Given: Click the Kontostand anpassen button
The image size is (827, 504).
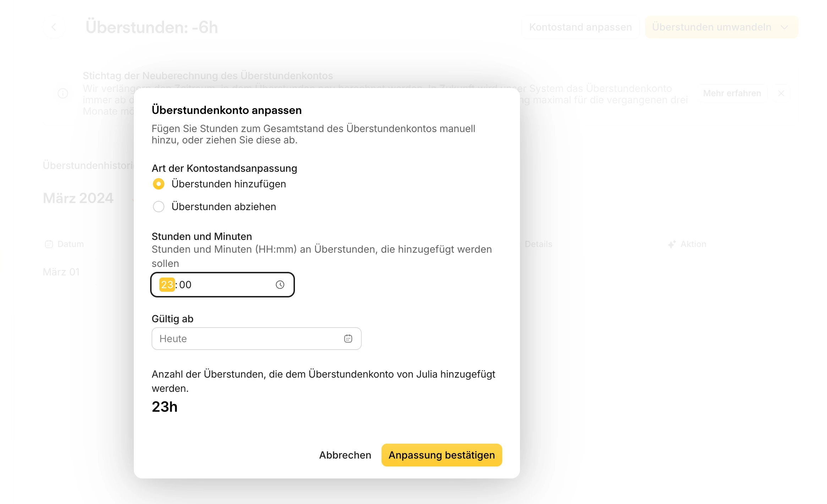Looking at the screenshot, I should [580, 27].
